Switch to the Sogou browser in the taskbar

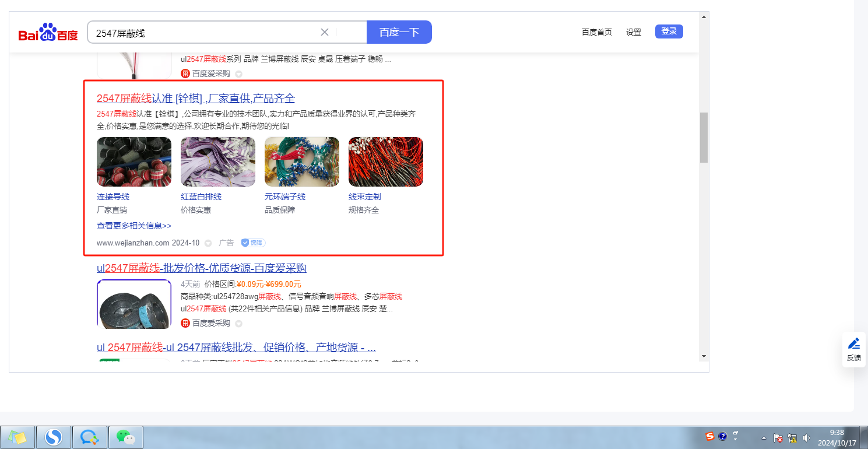[x=54, y=437]
